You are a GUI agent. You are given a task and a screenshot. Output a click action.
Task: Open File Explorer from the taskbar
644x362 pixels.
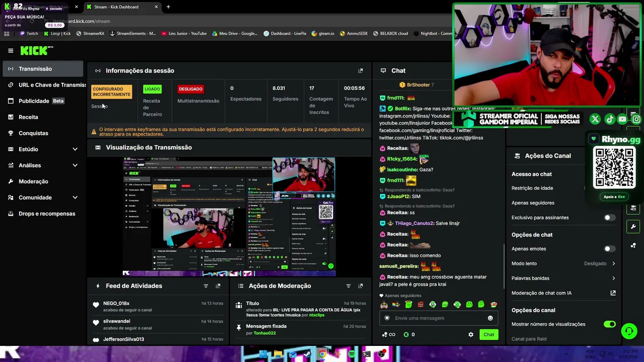click(x=278, y=354)
